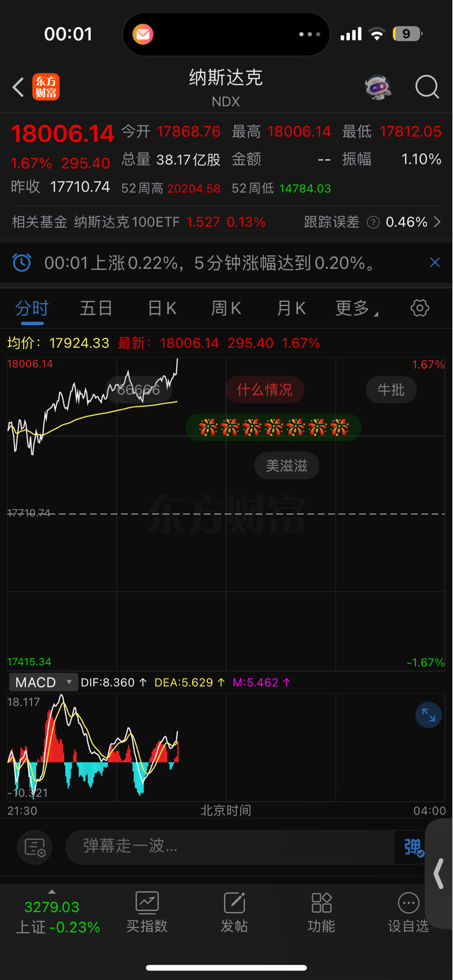Tap the DIF:8.360 indicator value
This screenshot has width=453, height=980.
[x=114, y=682]
